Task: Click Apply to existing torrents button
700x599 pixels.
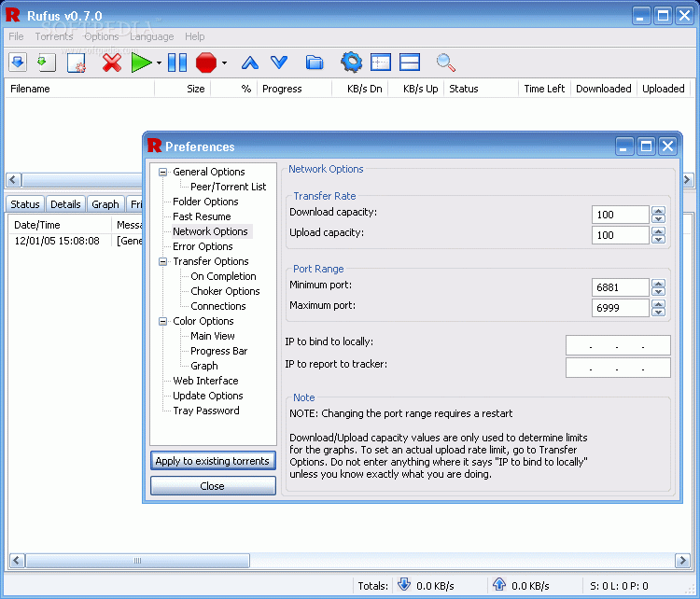Action: click(x=213, y=461)
